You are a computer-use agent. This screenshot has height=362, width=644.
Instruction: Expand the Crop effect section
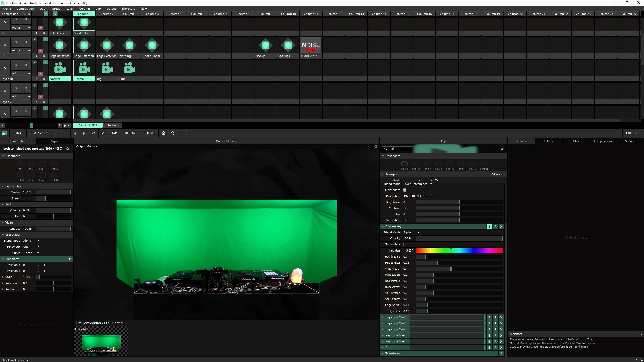[x=383, y=347]
